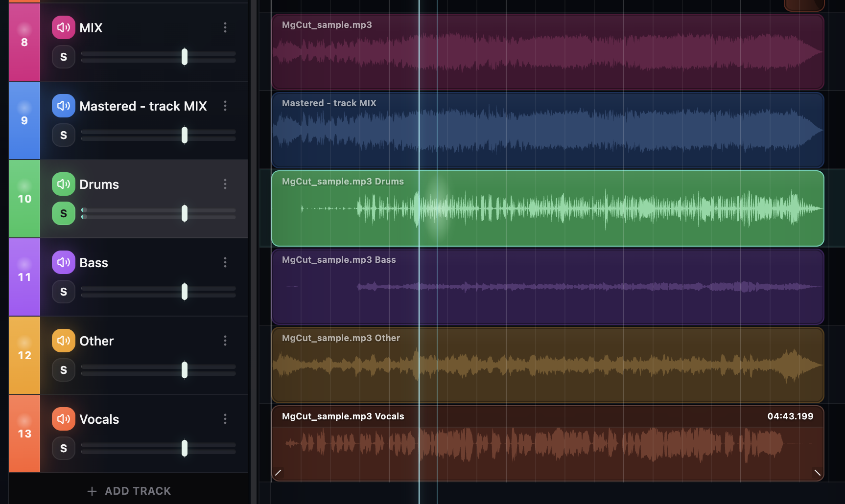Viewport: 845px width, 504px height.
Task: Click the Other track volume slider
Action: [x=159, y=370]
